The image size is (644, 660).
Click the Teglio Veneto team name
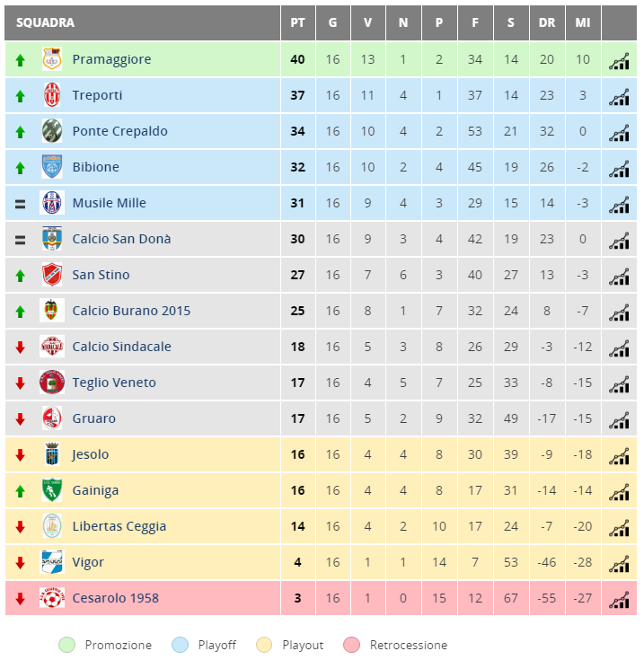pyautogui.click(x=114, y=383)
